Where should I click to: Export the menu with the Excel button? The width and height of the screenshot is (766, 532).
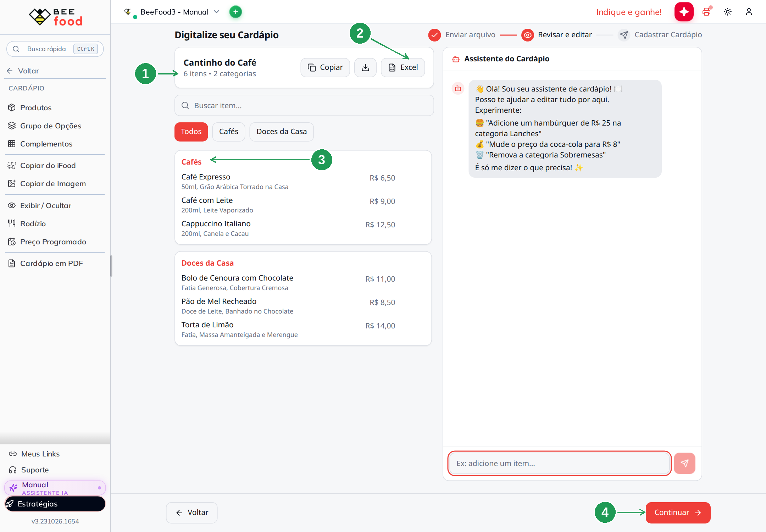pyautogui.click(x=403, y=67)
